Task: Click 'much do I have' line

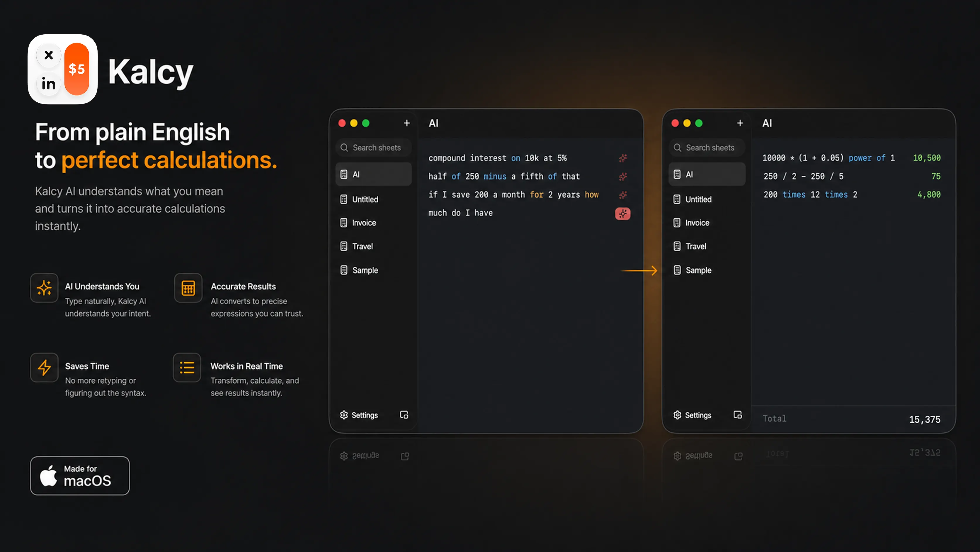Action: (x=460, y=213)
